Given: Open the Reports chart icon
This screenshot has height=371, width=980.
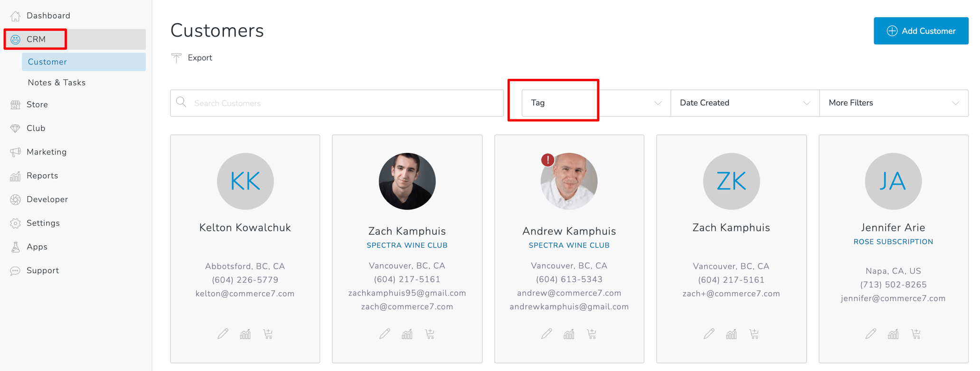Looking at the screenshot, I should click(x=16, y=176).
